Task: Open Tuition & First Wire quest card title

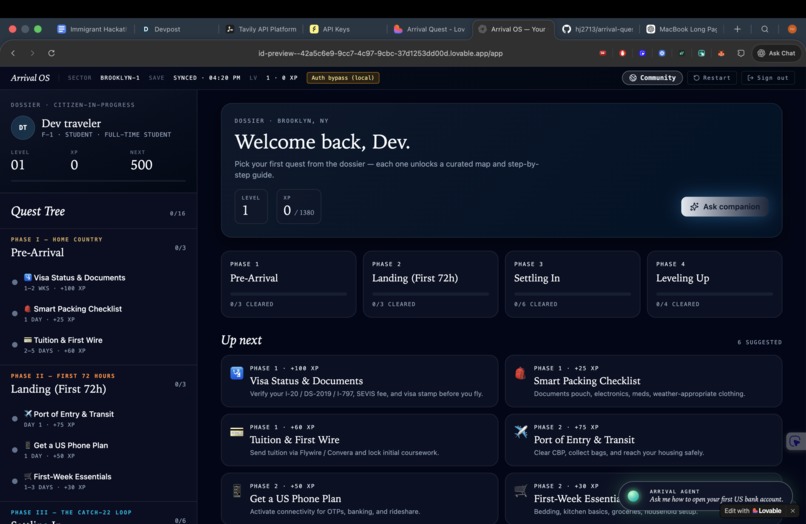Action: point(295,440)
